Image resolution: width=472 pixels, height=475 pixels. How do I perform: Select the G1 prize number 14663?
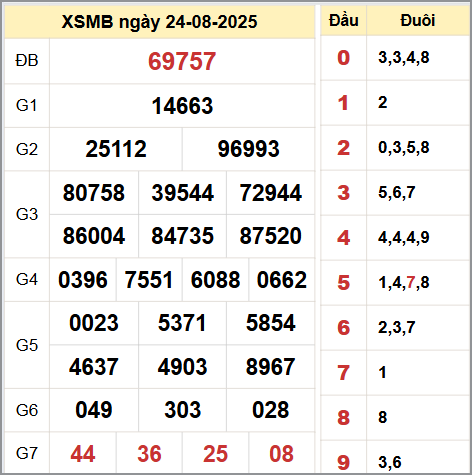pos(182,106)
